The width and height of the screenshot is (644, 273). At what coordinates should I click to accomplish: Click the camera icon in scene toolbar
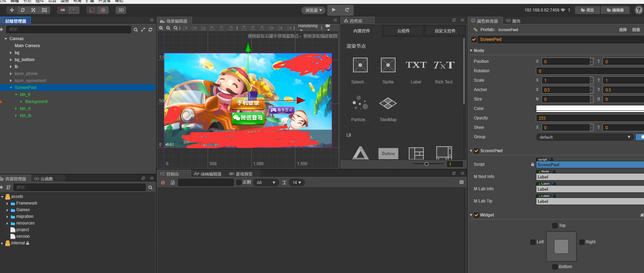tap(328, 27)
